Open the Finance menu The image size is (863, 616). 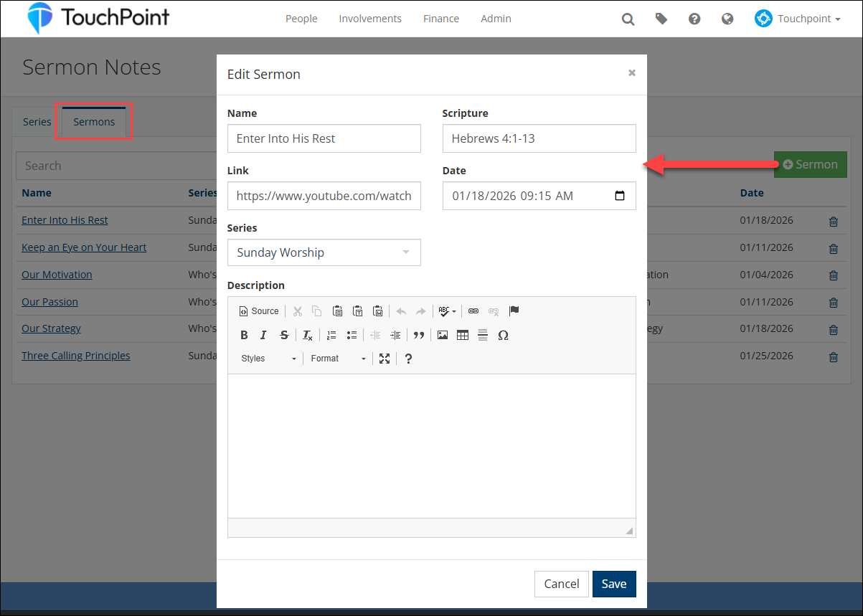pyautogui.click(x=440, y=19)
